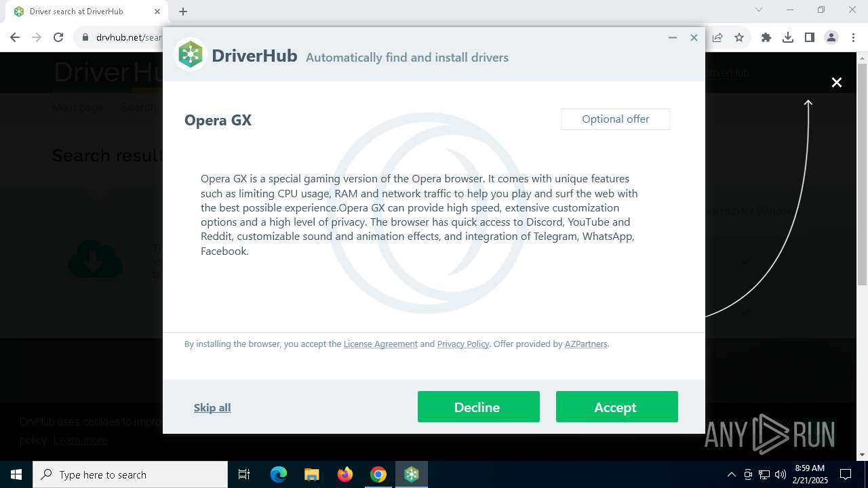Launch Microsoft Edge from taskbar

279,474
